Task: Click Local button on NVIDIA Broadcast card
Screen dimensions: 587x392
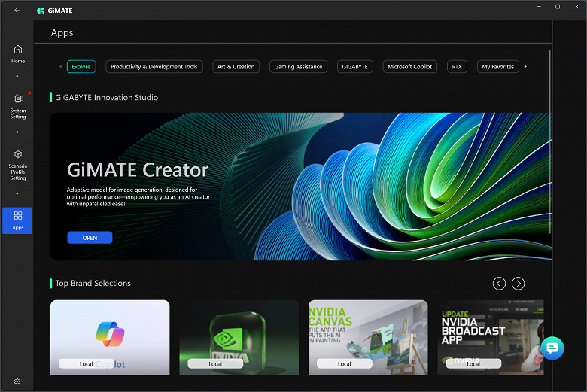Action: [x=473, y=363]
